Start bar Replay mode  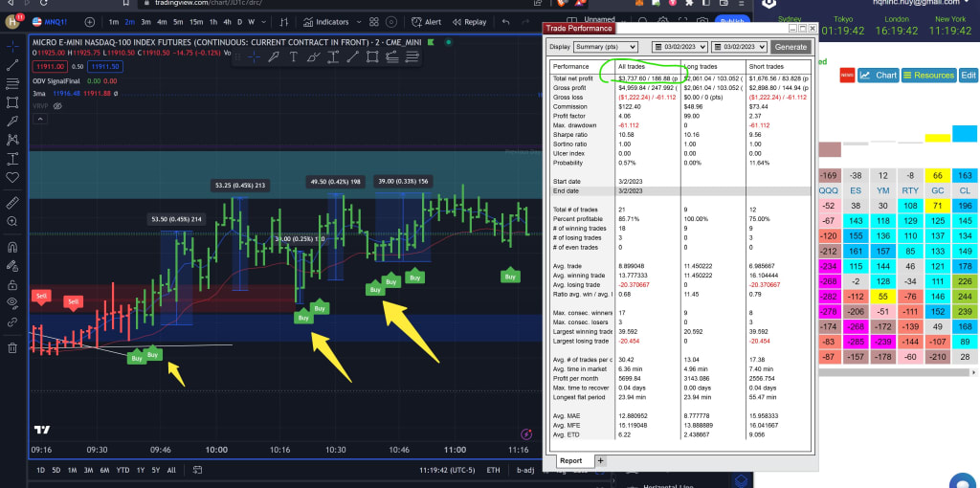click(469, 22)
